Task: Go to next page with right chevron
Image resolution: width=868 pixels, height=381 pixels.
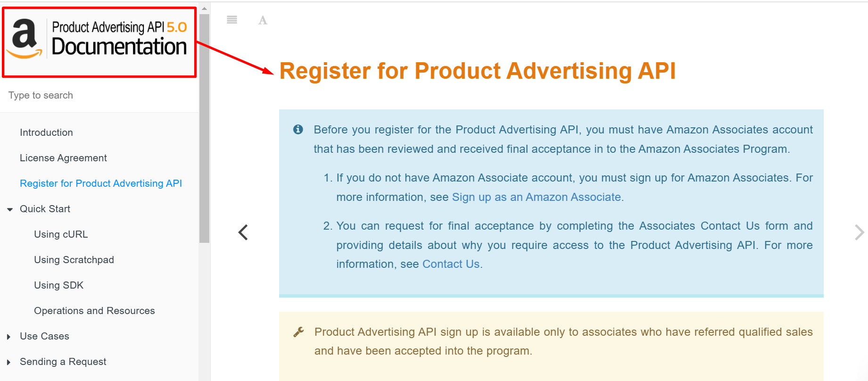Action: (859, 232)
